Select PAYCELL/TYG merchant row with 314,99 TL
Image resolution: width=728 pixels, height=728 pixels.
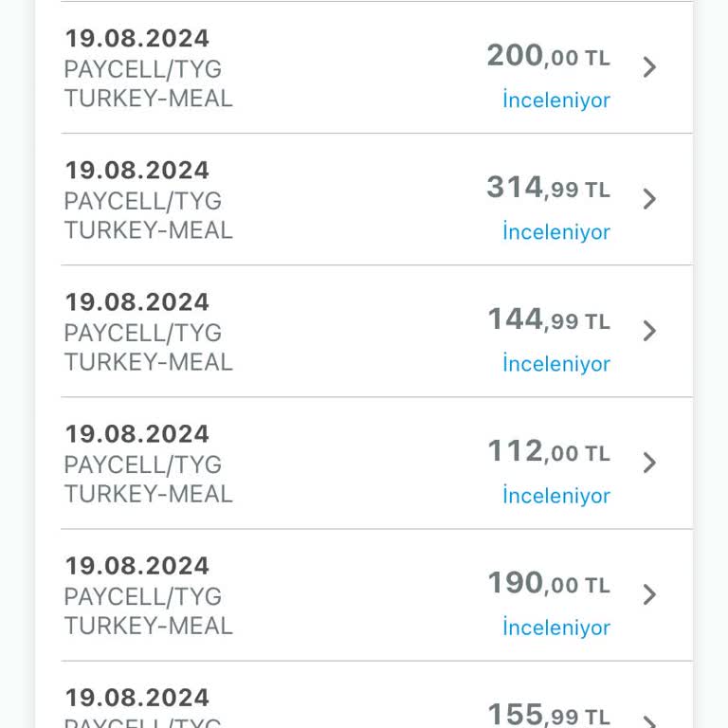click(x=148, y=215)
